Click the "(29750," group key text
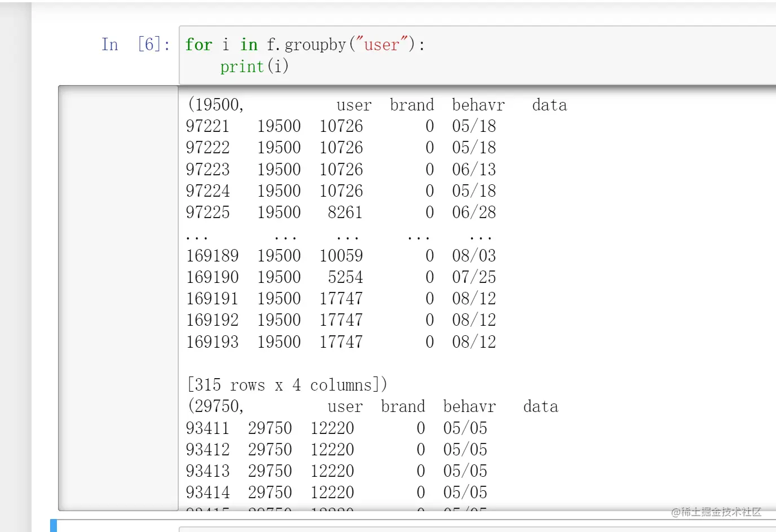 tap(215, 406)
